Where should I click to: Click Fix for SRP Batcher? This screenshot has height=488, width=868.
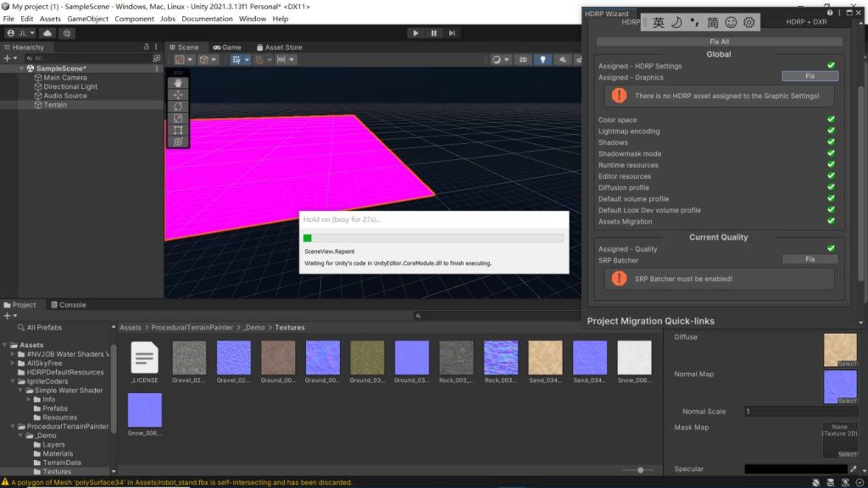(810, 259)
